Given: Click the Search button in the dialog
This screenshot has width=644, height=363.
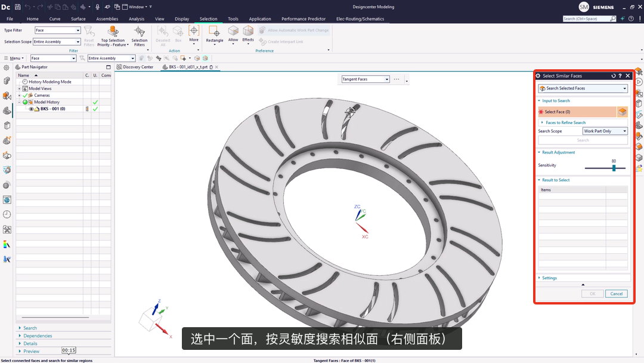Looking at the screenshot, I should (x=583, y=140).
